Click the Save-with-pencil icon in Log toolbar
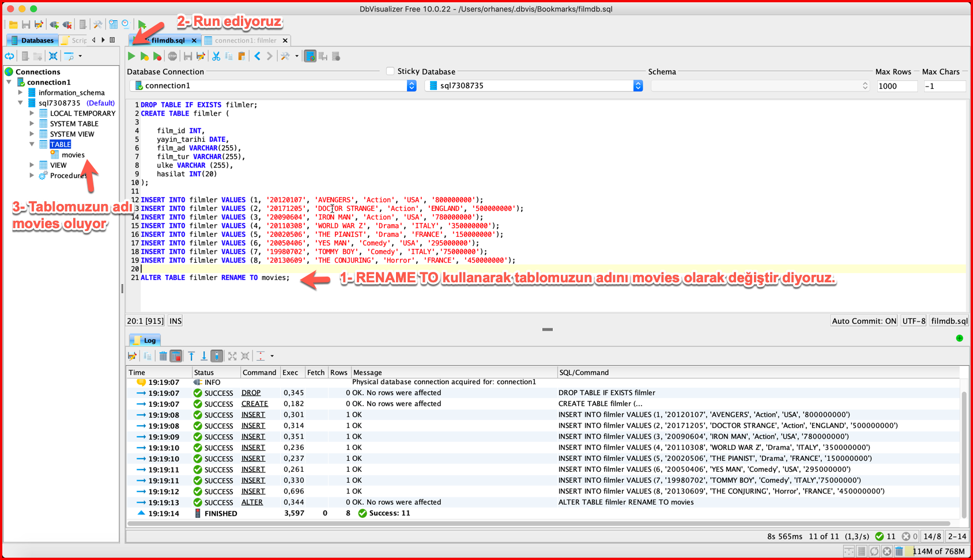The width and height of the screenshot is (973, 560). [x=133, y=356]
